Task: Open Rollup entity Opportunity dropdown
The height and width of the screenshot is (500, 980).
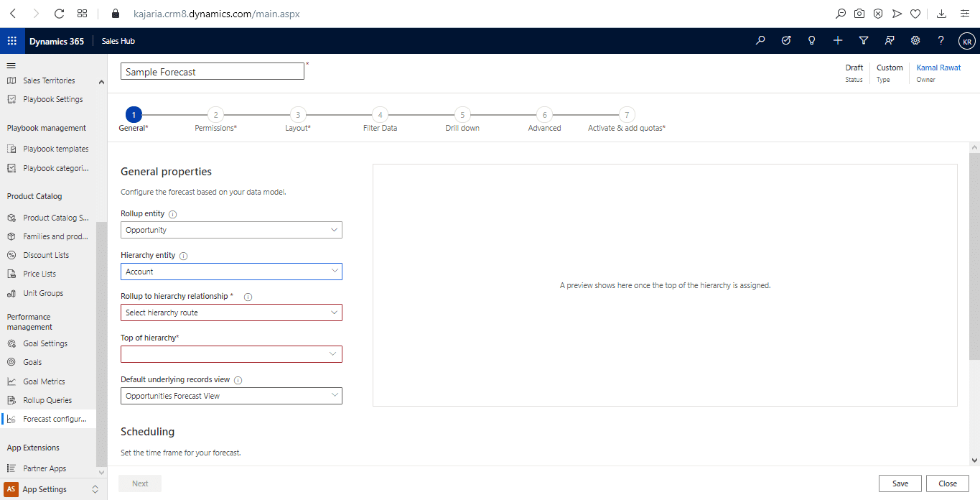Action: 231,230
